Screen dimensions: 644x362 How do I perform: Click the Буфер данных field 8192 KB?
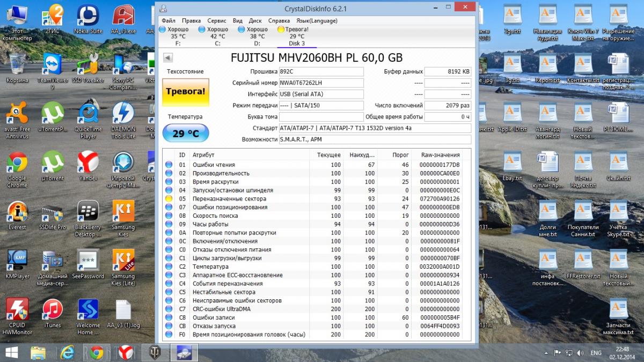[x=448, y=71]
